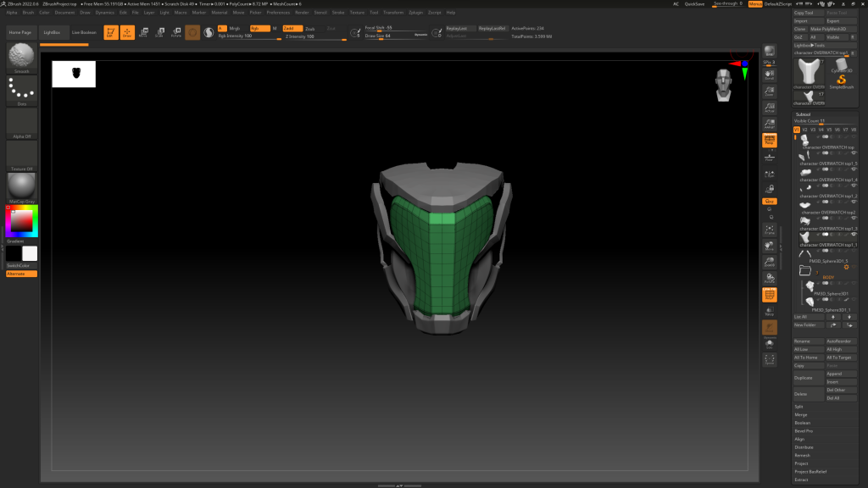Click the Actual size icon
Screen dimensions: 868x488
tap(770, 108)
